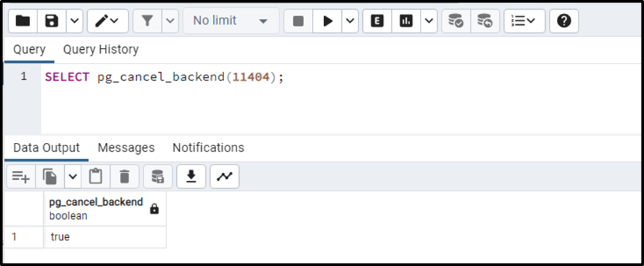Download results with the download icon
Screen dimensions: 644x266
point(191,177)
